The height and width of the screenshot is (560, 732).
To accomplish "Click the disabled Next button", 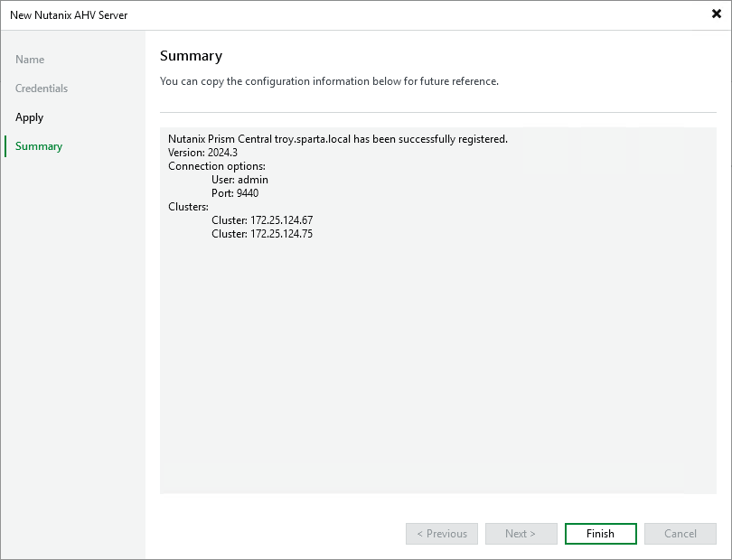I will [x=521, y=533].
